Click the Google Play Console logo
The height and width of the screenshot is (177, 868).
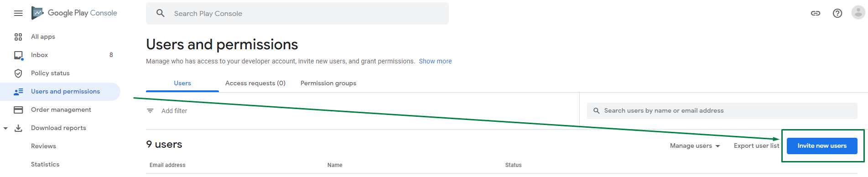[74, 13]
